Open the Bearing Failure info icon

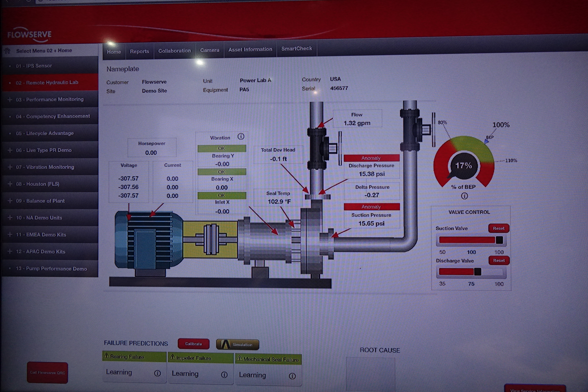pos(157,373)
